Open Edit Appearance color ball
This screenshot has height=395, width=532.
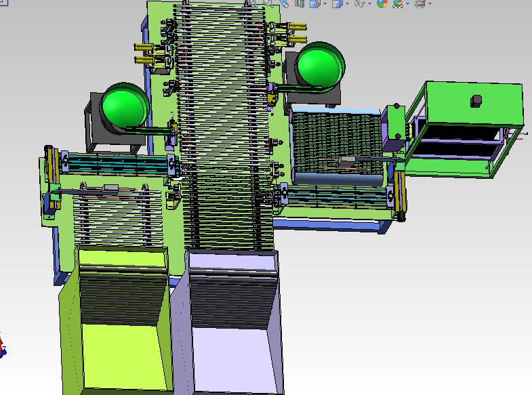(382, 3)
